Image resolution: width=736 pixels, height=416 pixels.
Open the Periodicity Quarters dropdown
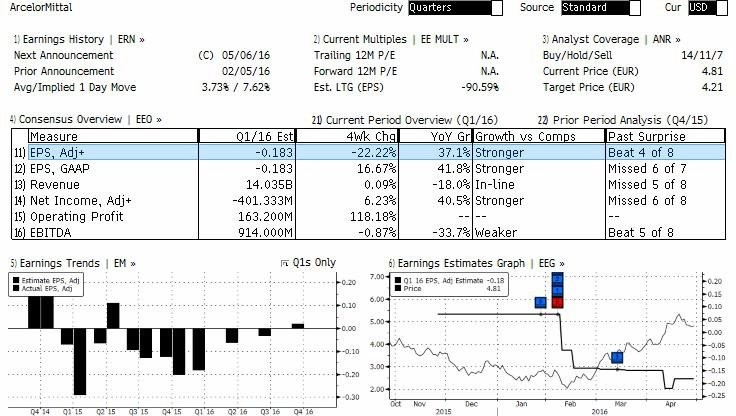(455, 8)
